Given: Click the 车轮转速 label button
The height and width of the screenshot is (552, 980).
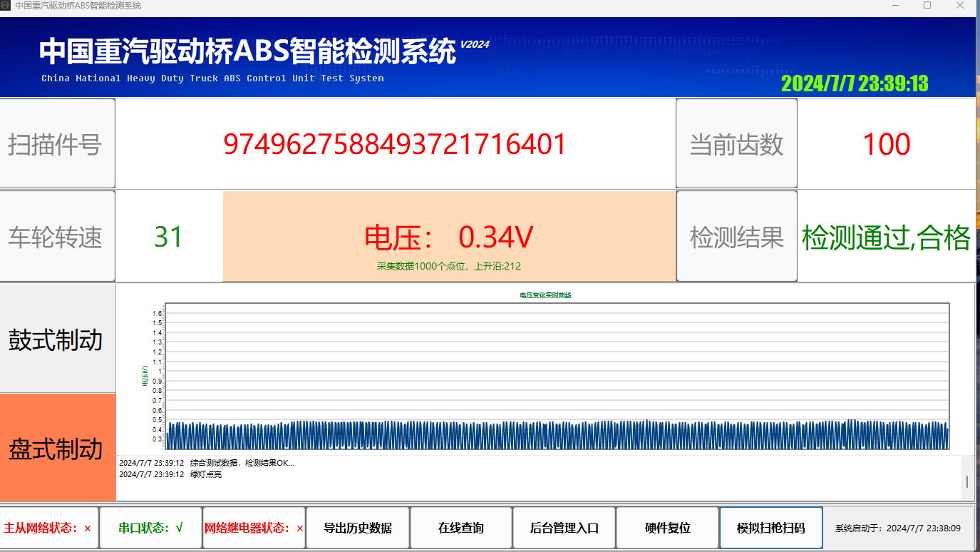Looking at the screenshot, I should coord(57,237).
